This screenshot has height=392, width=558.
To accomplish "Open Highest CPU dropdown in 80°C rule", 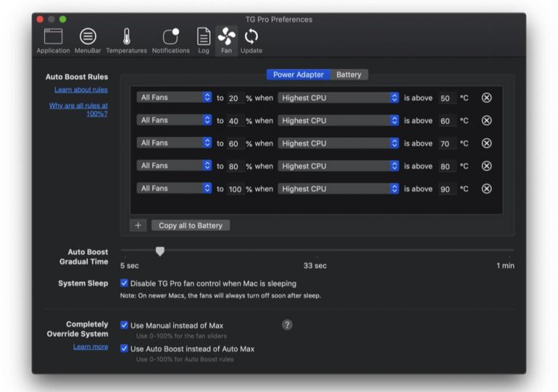I will (x=338, y=166).
